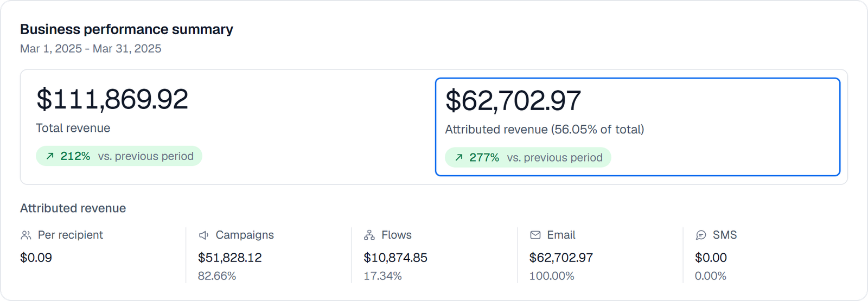Click the 0.00% SMS percentage
Screen dimensions: 868x301
point(711,276)
